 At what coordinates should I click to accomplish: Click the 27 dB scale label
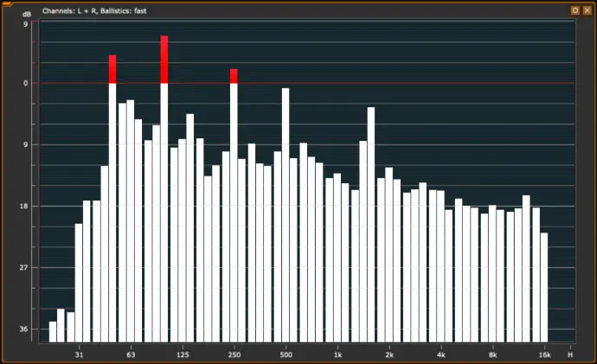pyautogui.click(x=24, y=268)
